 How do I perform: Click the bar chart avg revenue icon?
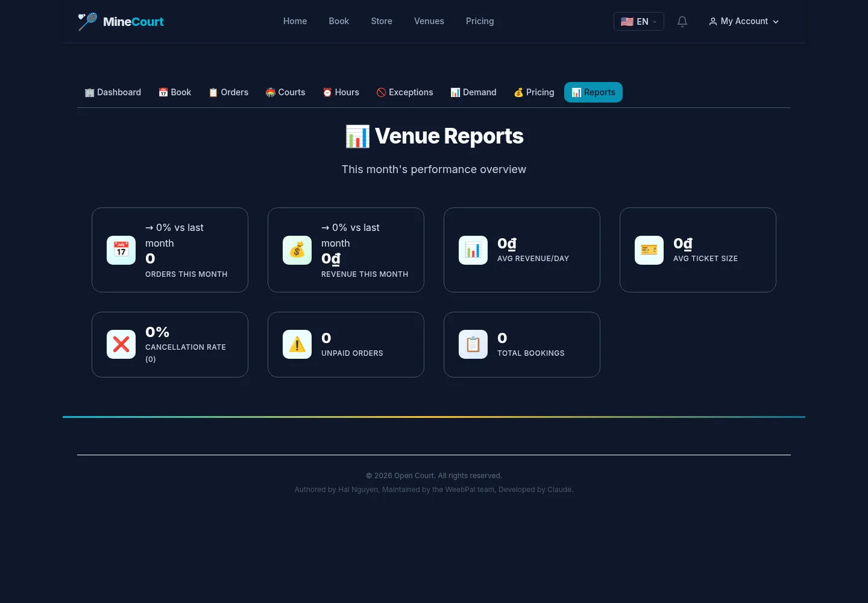[x=473, y=250]
